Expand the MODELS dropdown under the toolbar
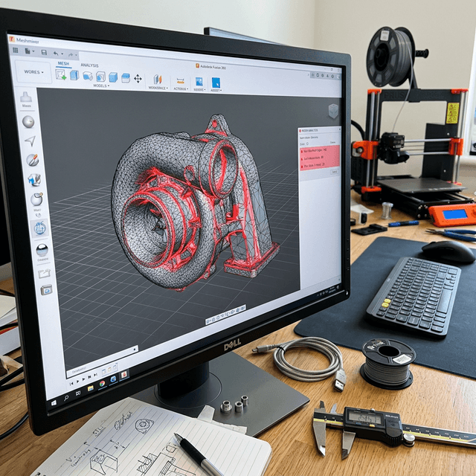476x476 pixels. [x=100, y=86]
